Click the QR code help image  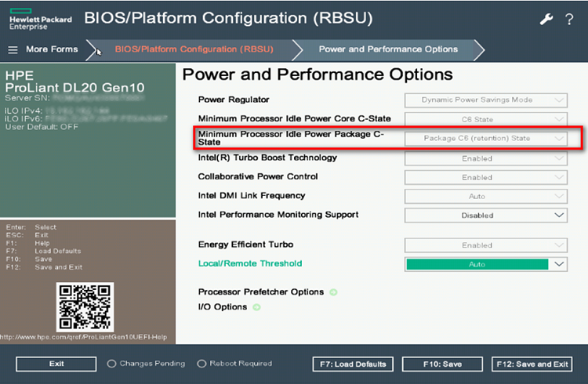(x=85, y=306)
